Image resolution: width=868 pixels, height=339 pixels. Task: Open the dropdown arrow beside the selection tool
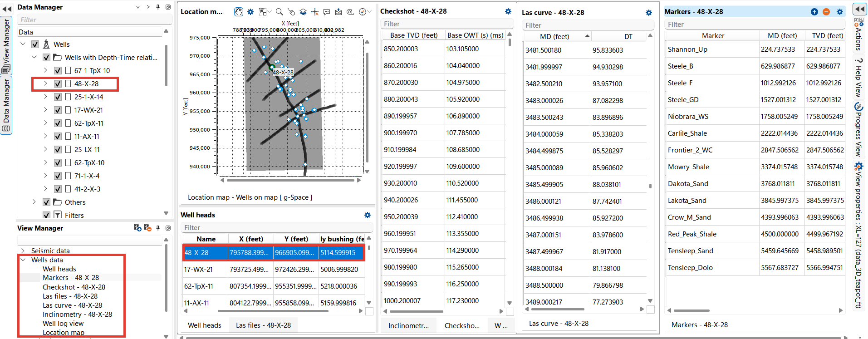pos(270,12)
